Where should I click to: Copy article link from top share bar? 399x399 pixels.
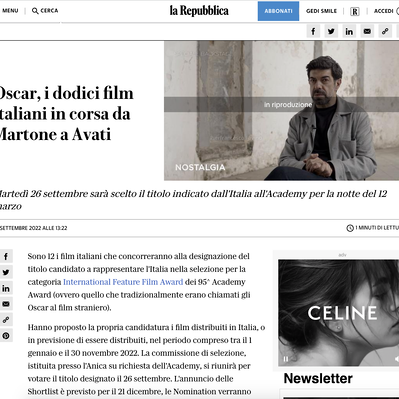(385, 31)
